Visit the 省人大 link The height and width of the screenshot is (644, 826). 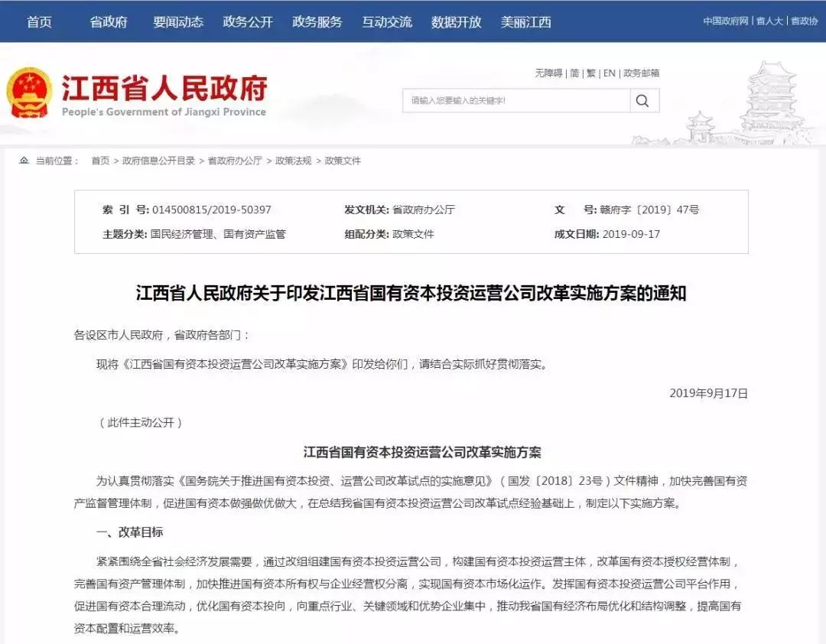pos(769,21)
